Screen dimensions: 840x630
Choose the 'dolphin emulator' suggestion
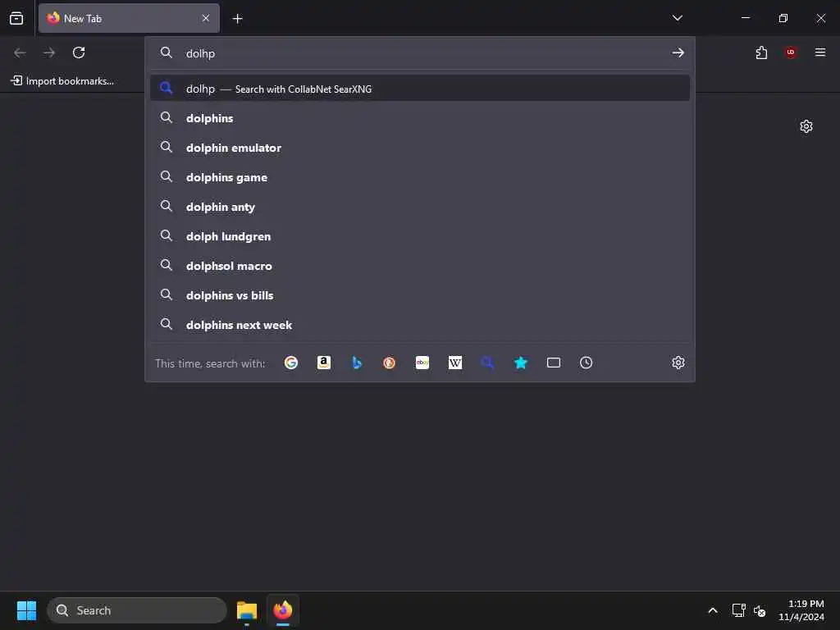420,148
